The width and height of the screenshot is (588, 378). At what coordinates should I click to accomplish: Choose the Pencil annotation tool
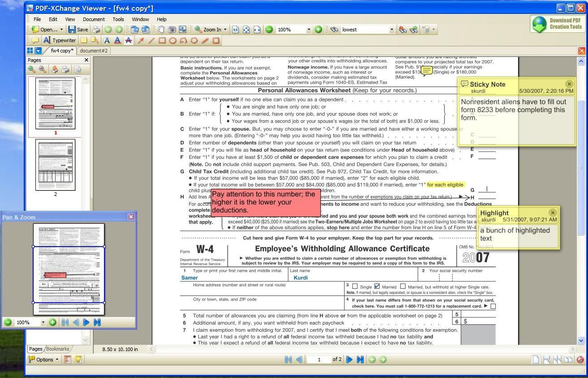205,40
